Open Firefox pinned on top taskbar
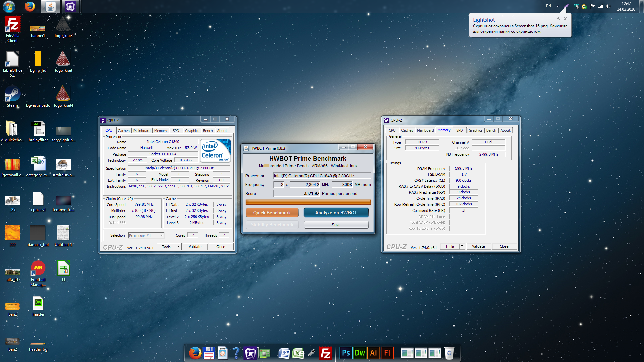This screenshot has width=644, height=362. tap(30, 6)
